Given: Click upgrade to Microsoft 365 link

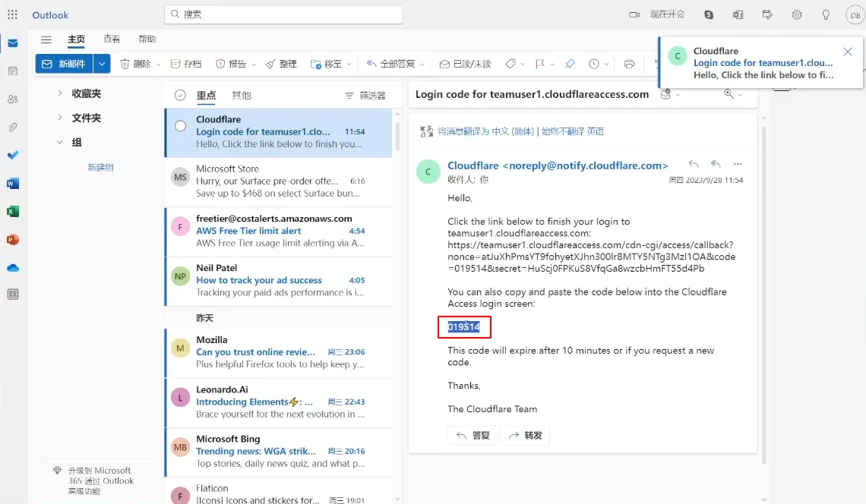Looking at the screenshot, I should tap(100, 480).
